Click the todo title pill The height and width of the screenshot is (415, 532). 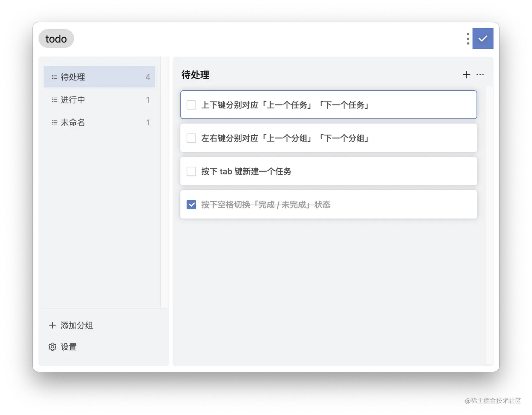tap(56, 39)
